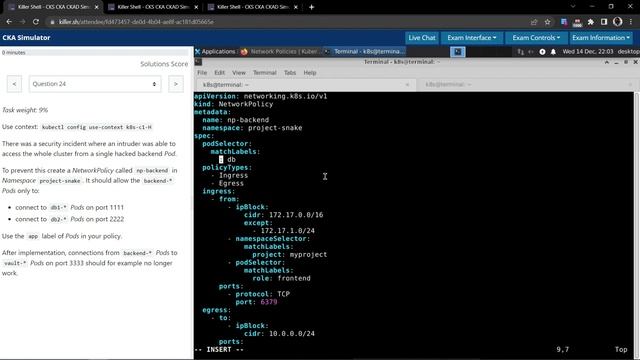The image size is (640, 360).
Task: Expand the Exam Information dropdown
Action: [x=600, y=38]
